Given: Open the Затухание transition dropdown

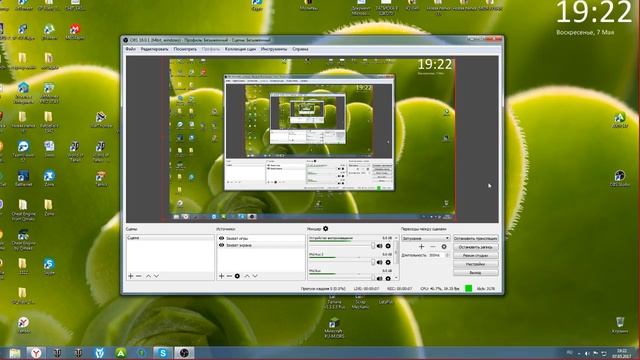Looking at the screenshot, I should [x=426, y=238].
